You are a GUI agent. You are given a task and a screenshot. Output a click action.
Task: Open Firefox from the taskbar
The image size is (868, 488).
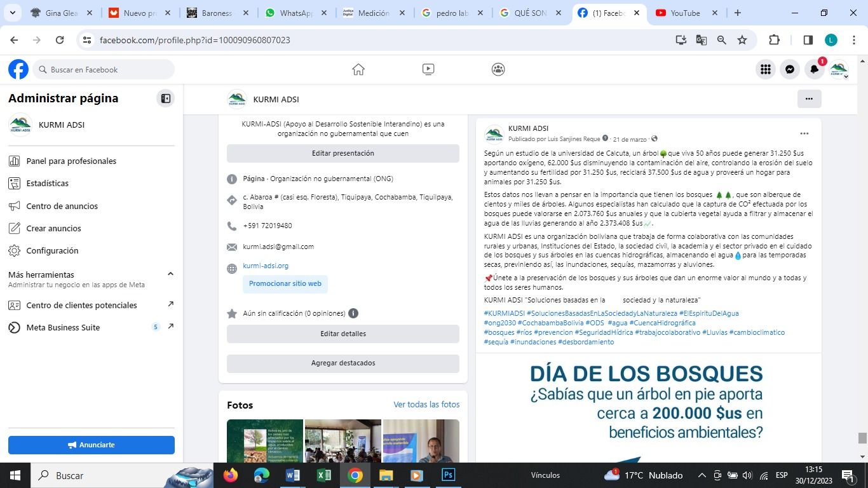(x=230, y=475)
